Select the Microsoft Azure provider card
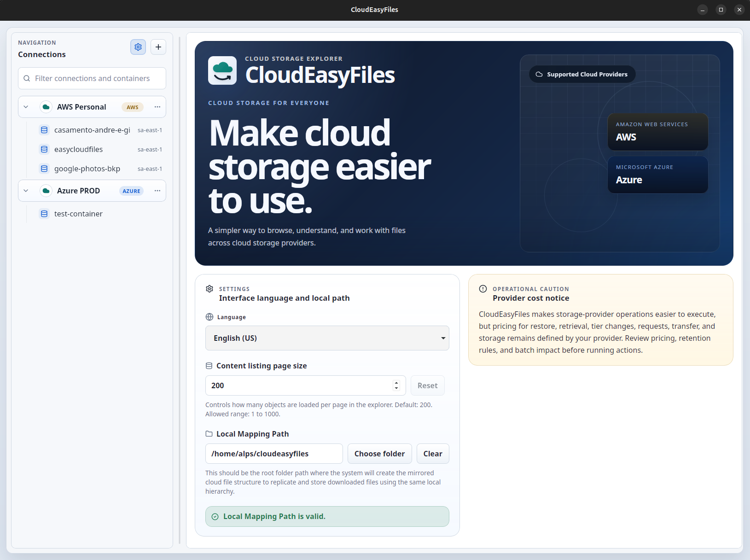Viewport: 750px width, 560px height. click(x=658, y=175)
